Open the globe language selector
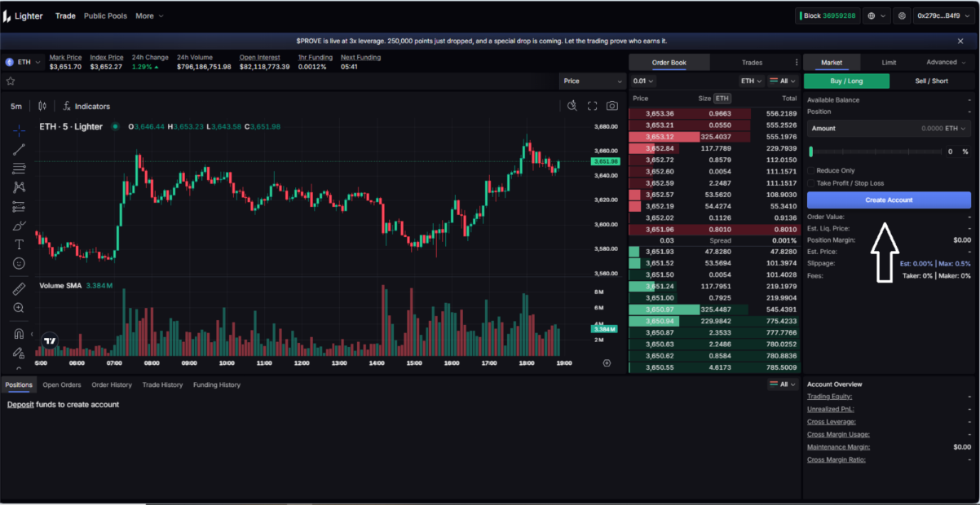Viewport: 980px width, 505px height. 877,15
